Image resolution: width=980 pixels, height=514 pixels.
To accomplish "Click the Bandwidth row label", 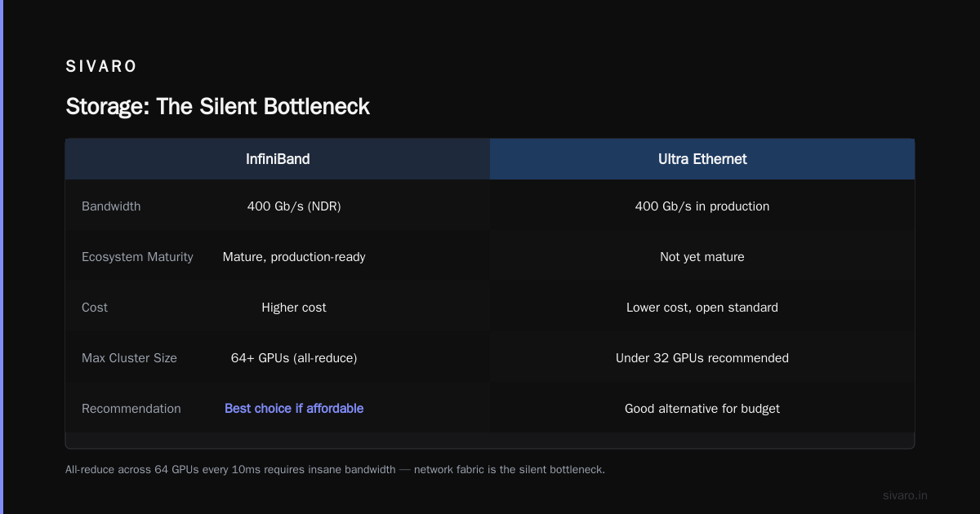I will pos(111,206).
